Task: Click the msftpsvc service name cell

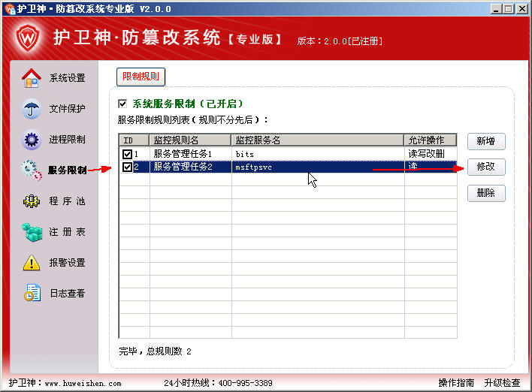Action: point(318,167)
